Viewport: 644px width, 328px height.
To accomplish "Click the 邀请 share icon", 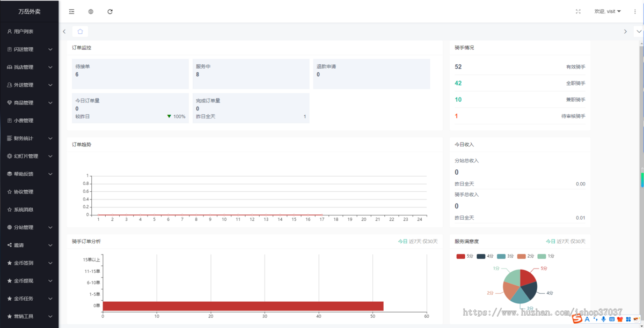I will coord(10,245).
